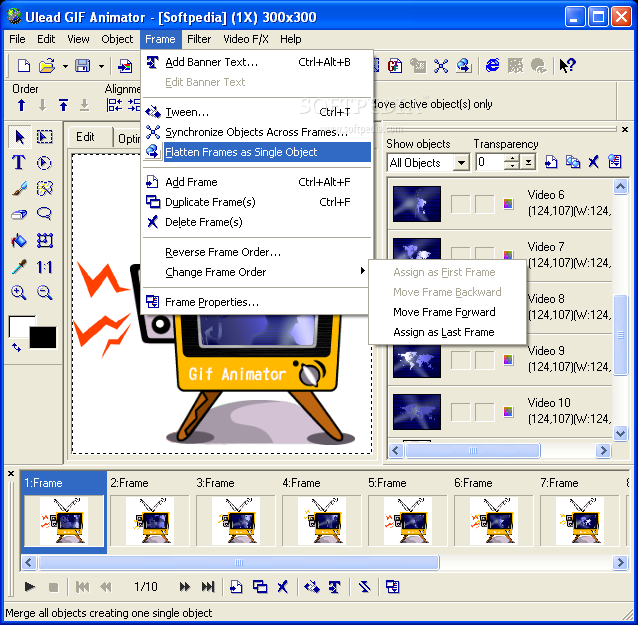The image size is (638, 625).
Task: Click the color icon of Video 6 object
Action: click(508, 203)
